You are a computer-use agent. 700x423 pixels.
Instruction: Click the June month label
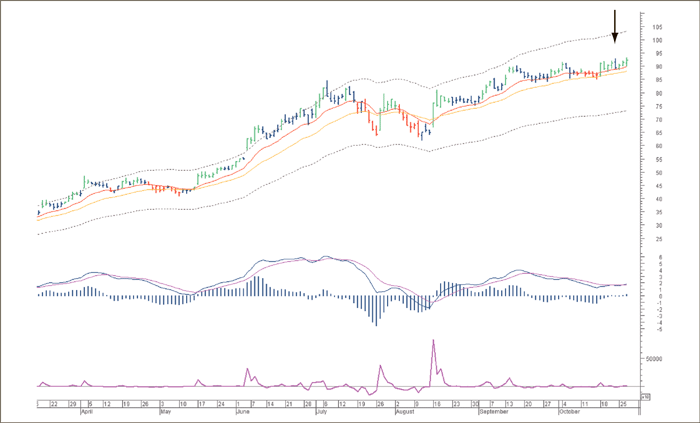(x=243, y=411)
